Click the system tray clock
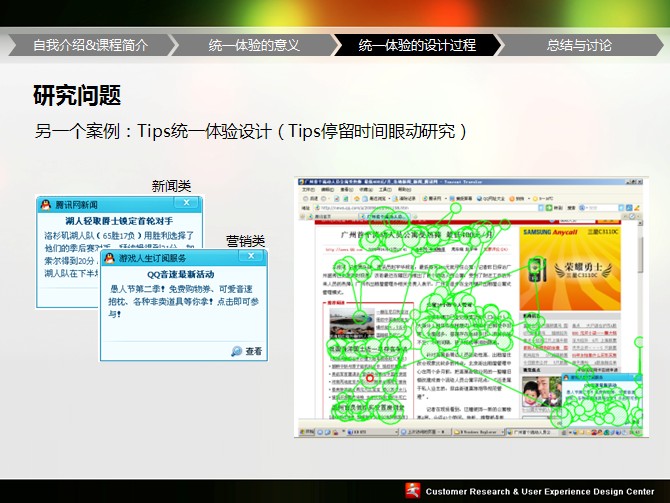Screen dimensions: 670x503 pos(636,432)
